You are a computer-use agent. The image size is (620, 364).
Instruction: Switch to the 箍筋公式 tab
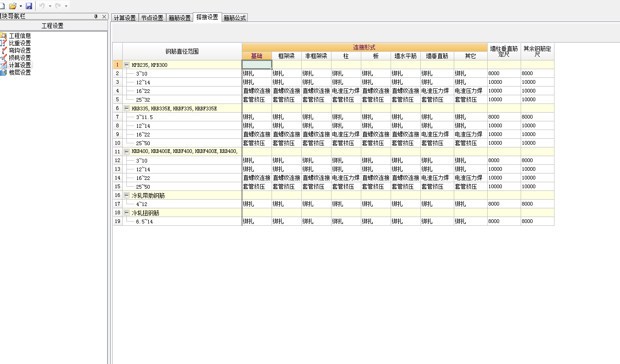click(x=235, y=18)
